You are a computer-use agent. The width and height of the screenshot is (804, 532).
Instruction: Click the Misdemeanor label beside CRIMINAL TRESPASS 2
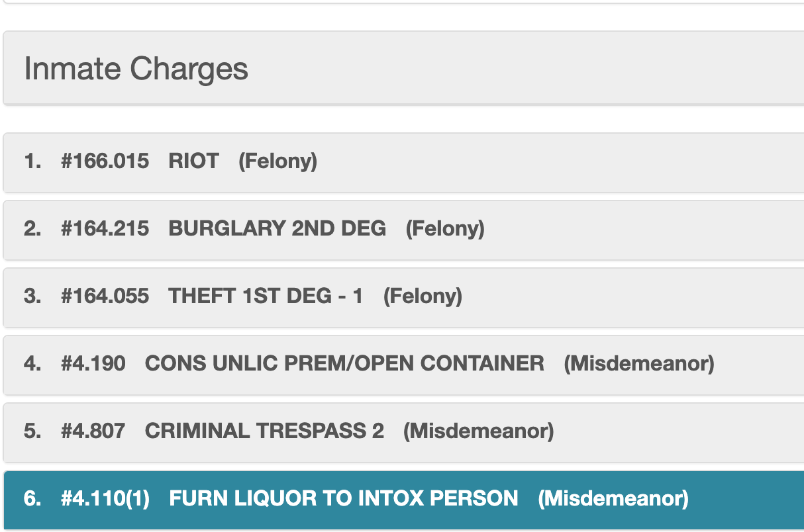[479, 431]
